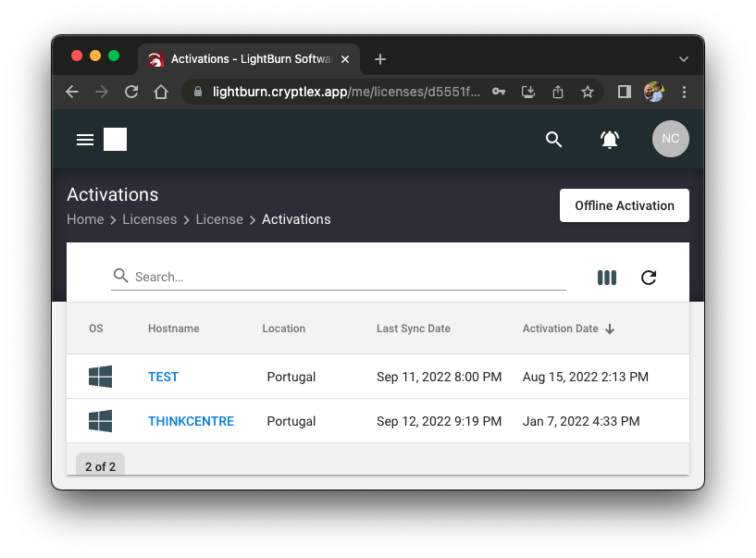Open the navigation drawer with hamburger icon
756x558 pixels.
point(85,139)
